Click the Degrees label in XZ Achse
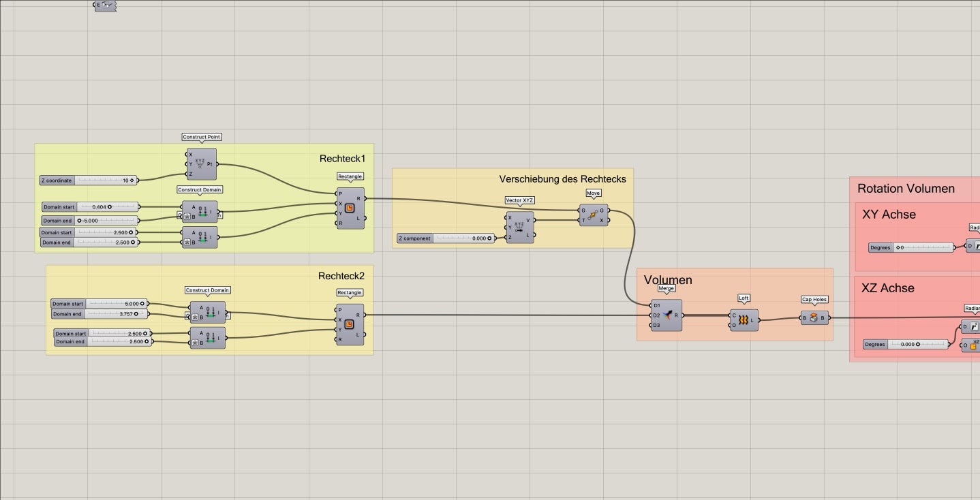This screenshot has width=980, height=500. tap(874, 344)
